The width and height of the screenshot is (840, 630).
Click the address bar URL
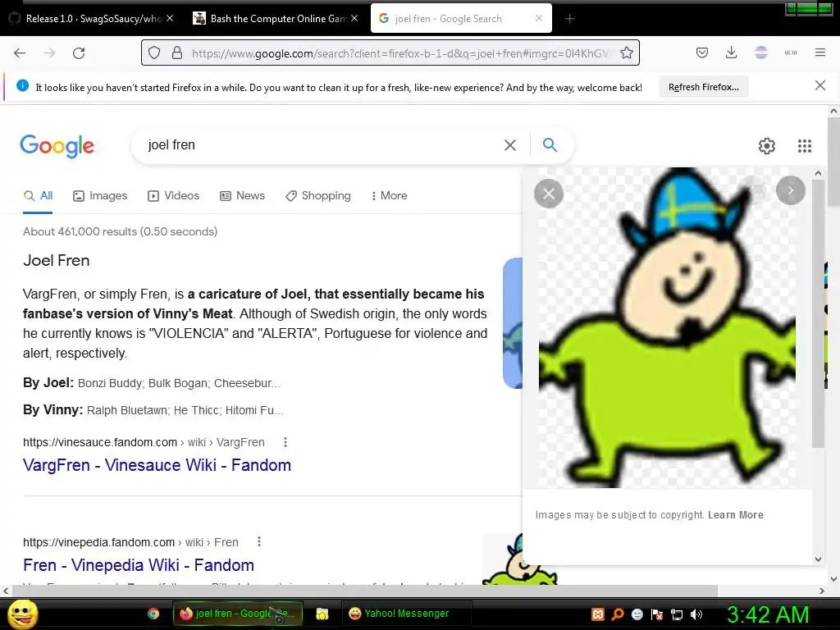[400, 53]
